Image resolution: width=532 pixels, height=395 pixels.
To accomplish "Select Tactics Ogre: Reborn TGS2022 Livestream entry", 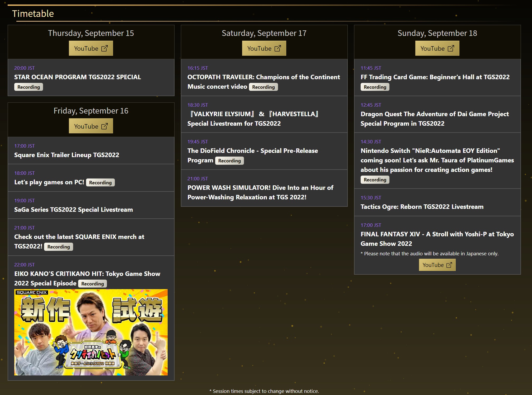I will (422, 207).
